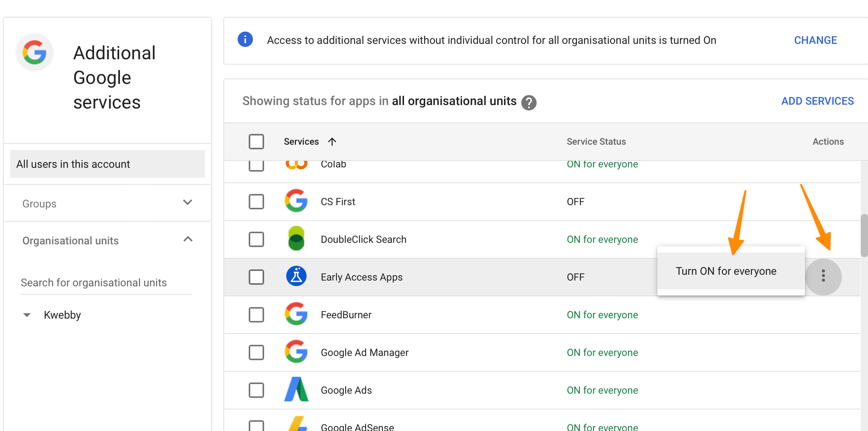The image size is (868, 431).
Task: Tick the select-all checkbox in table header
Action: 256,142
